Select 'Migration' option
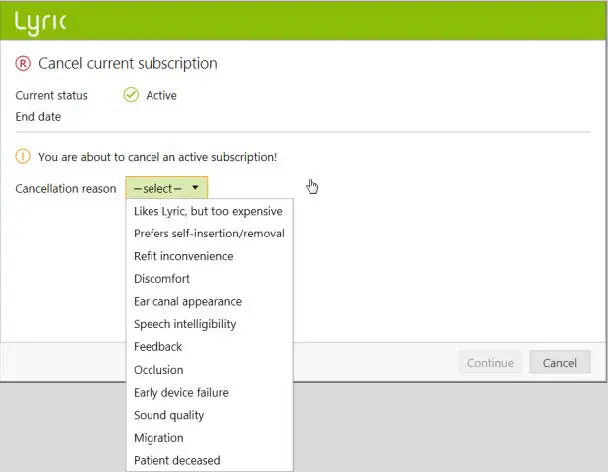The image size is (608, 472). pyautogui.click(x=209, y=437)
